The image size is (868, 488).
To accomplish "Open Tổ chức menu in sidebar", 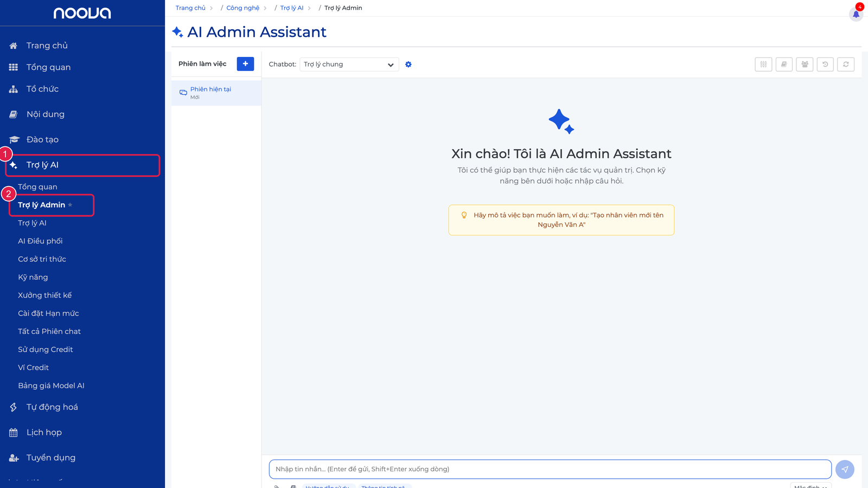I will click(42, 89).
